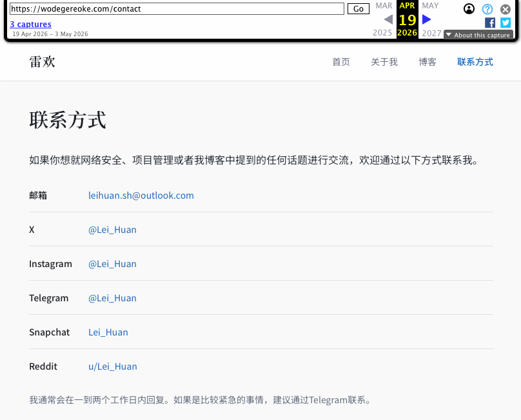This screenshot has width=521, height=420.
Task: Click the leihuan.sh@outlook.com email link
Action: 141,195
